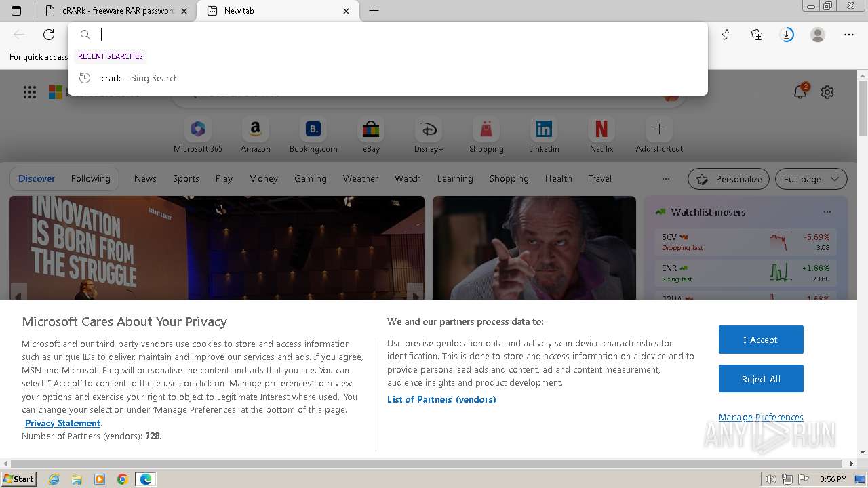
Task: Launch Chrome from taskbar
Action: tap(123, 479)
